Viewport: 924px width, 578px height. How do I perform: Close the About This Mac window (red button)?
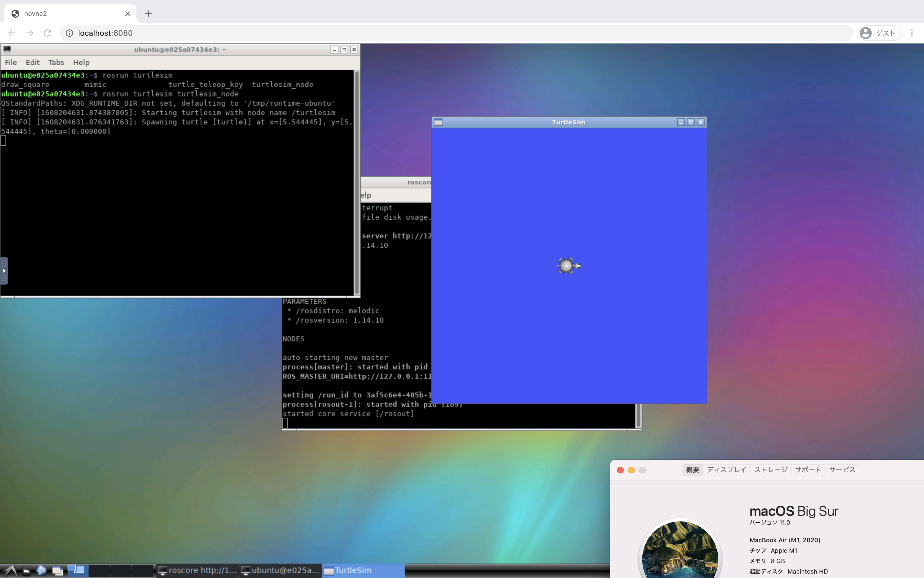click(x=620, y=470)
